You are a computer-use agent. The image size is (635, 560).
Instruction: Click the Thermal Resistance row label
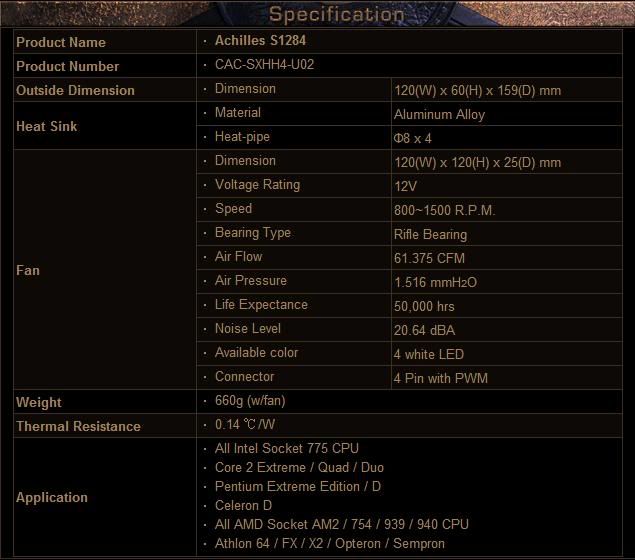pos(78,426)
